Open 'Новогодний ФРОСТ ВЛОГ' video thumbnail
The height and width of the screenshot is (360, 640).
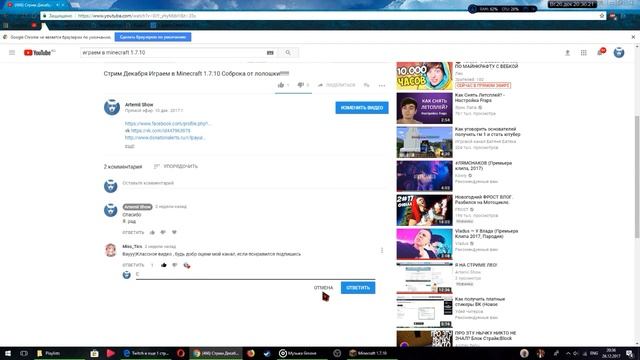point(424,210)
